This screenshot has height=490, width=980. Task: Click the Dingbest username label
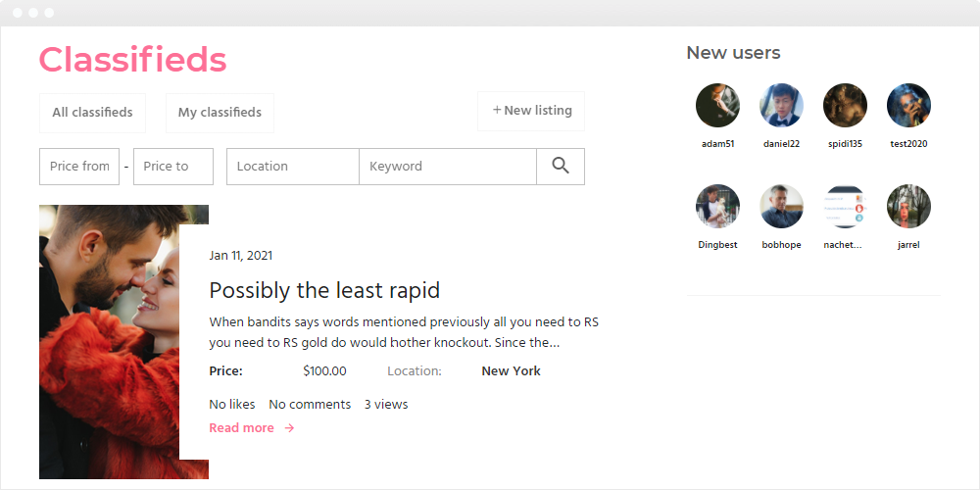tap(717, 245)
